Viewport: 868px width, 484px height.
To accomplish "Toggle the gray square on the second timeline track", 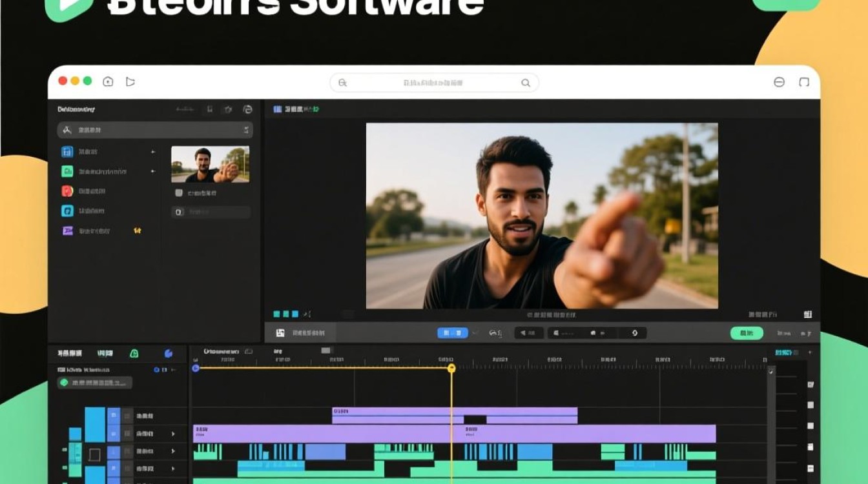I will pyautogui.click(x=127, y=434).
